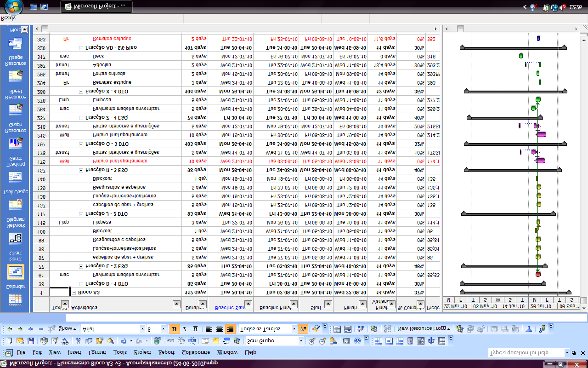The width and height of the screenshot is (588, 368).
Task: Collapse the Fração X - 4 DTO group
Action: coord(81,91)
